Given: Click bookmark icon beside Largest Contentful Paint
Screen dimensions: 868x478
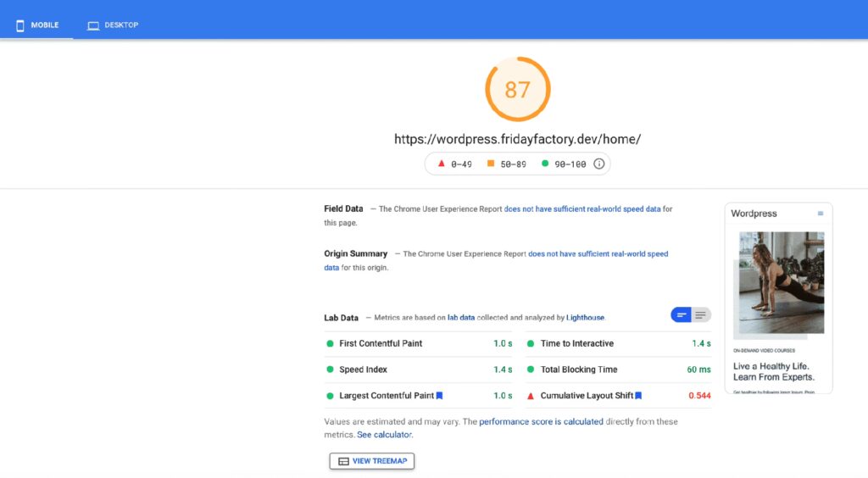Looking at the screenshot, I should [439, 396].
